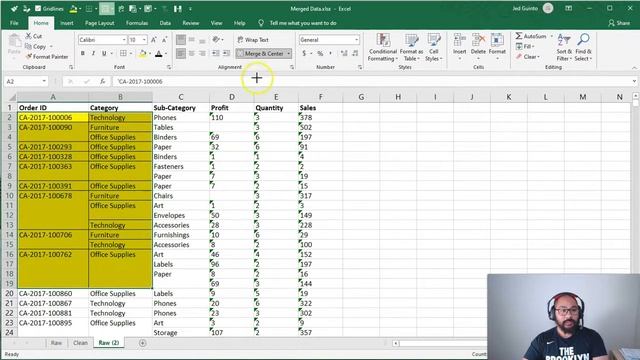The image size is (640, 360).
Task: Click the Cut scissors icon
Action: click(29, 36)
